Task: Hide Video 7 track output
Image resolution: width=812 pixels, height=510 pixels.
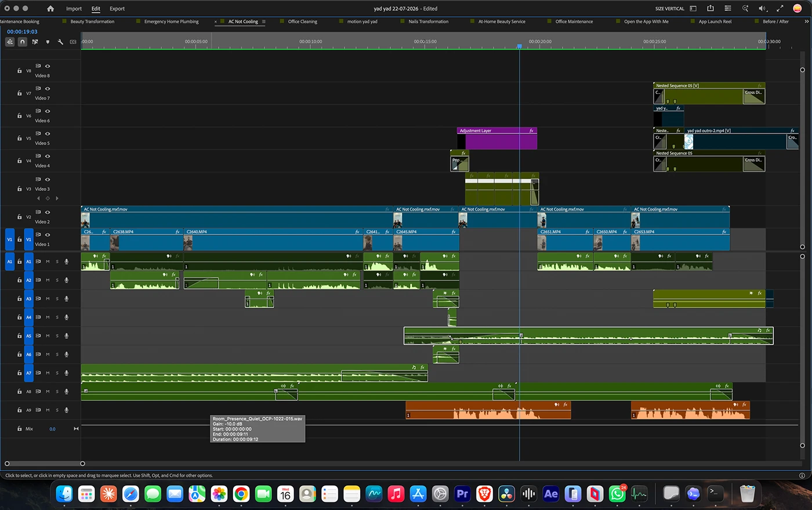Action: coord(48,89)
